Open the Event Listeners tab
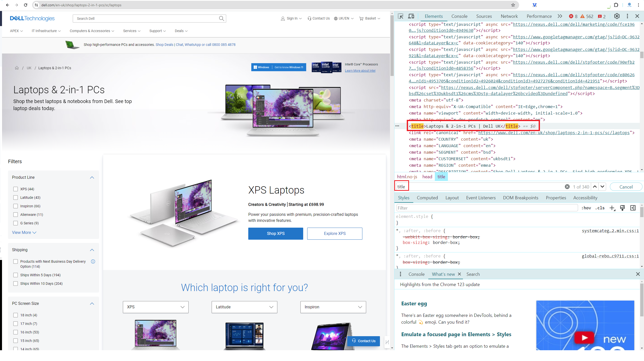This screenshot has width=644, height=361. click(x=481, y=198)
